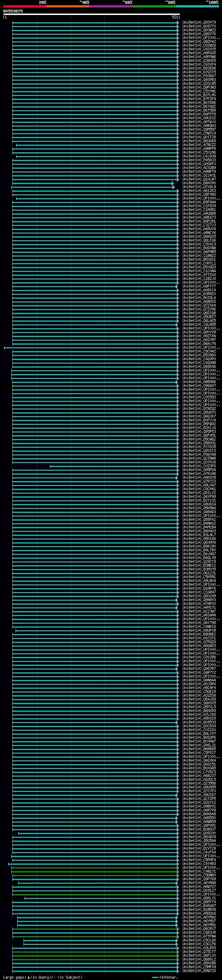The image size is (222, 980).
Task: Click the UniRef100_P45633 label
Action: point(199,160)
